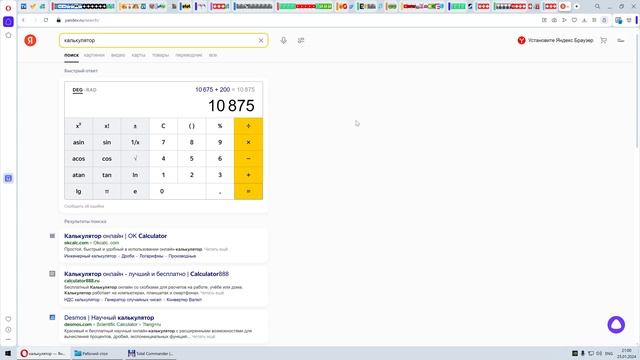The width and height of the screenshot is (640, 360).
Task: Open the shopping cart icon
Action: [603, 40]
